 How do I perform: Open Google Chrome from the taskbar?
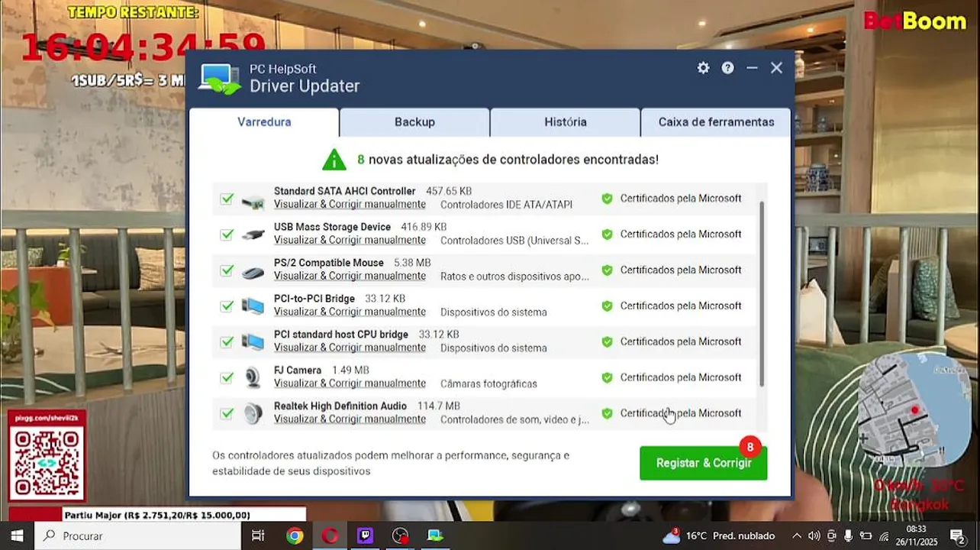295,535
